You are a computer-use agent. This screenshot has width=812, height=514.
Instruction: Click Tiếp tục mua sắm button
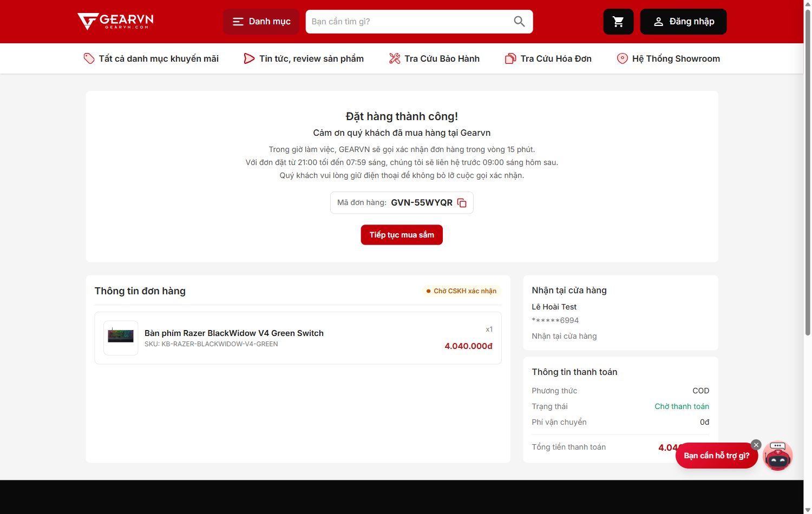tap(402, 235)
